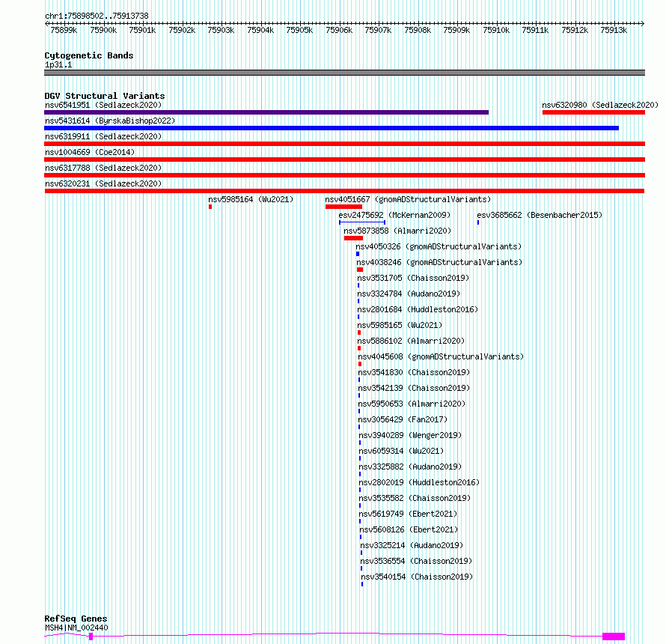Click nsv5886102 (Almarri2020) label

click(x=411, y=341)
